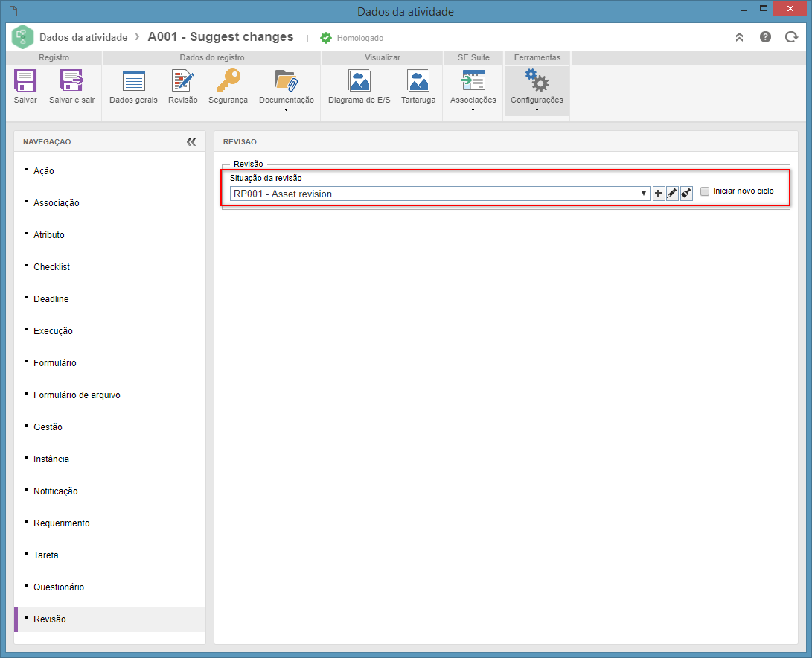The image size is (812, 658).
Task: Click the Salvar e sair icon
Action: click(x=72, y=81)
